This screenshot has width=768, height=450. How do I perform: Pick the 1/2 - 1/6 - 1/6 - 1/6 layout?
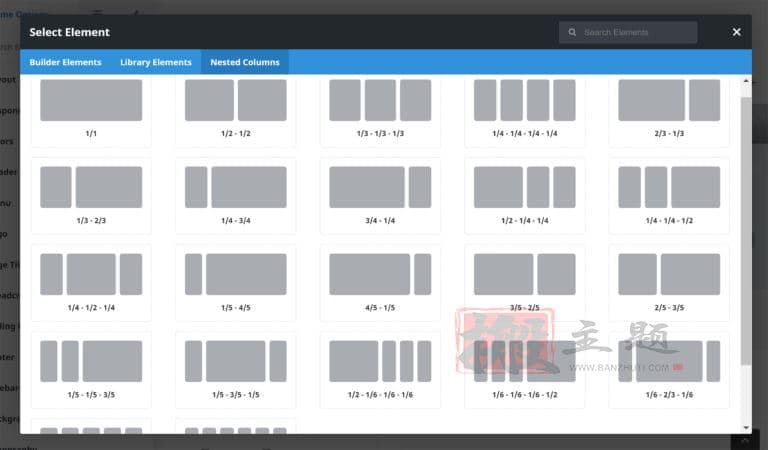380,370
